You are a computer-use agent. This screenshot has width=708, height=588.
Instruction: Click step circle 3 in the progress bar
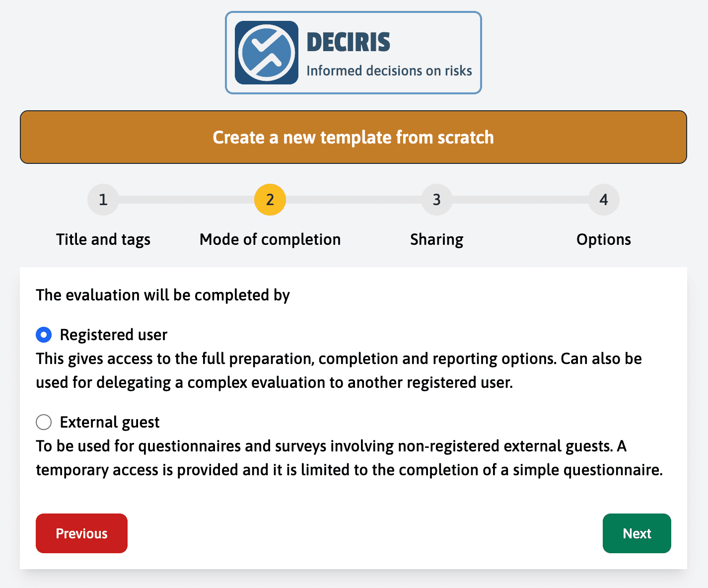click(x=436, y=199)
